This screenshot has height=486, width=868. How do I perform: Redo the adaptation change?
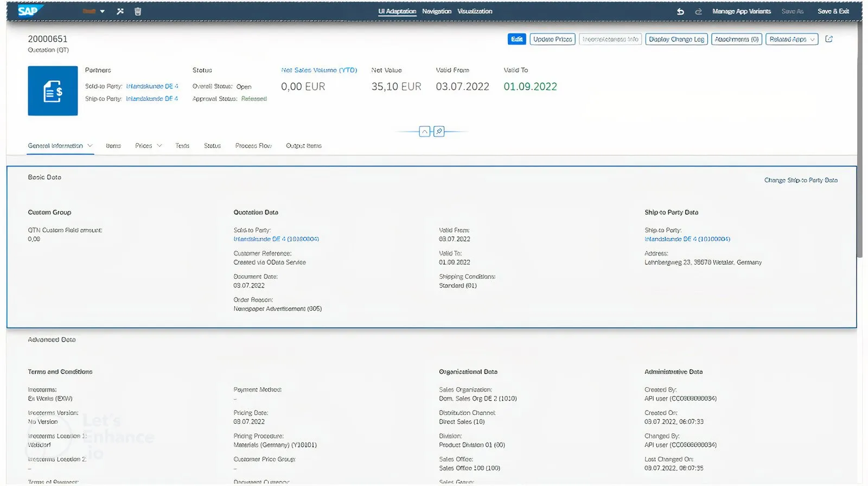click(x=698, y=11)
